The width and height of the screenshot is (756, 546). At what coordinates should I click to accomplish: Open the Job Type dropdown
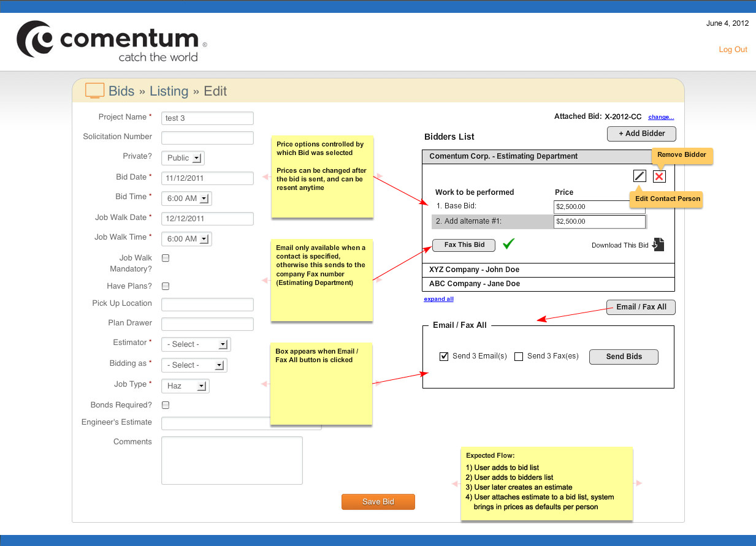(x=185, y=385)
